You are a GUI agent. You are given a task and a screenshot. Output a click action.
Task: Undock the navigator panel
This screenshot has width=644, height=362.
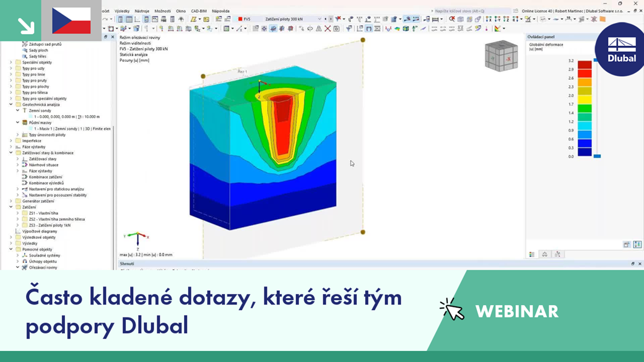pyautogui.click(x=105, y=37)
